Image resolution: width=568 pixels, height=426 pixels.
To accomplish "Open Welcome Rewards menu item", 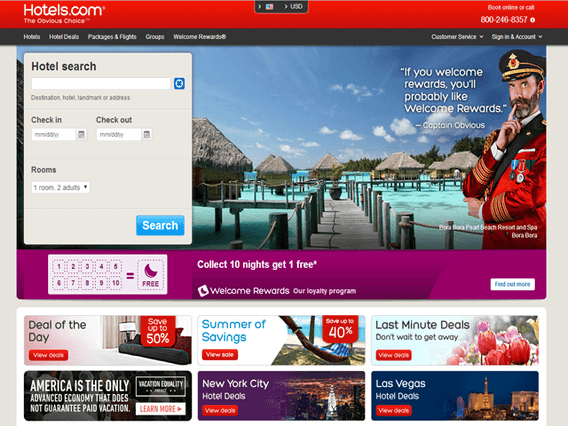I will click(x=200, y=37).
